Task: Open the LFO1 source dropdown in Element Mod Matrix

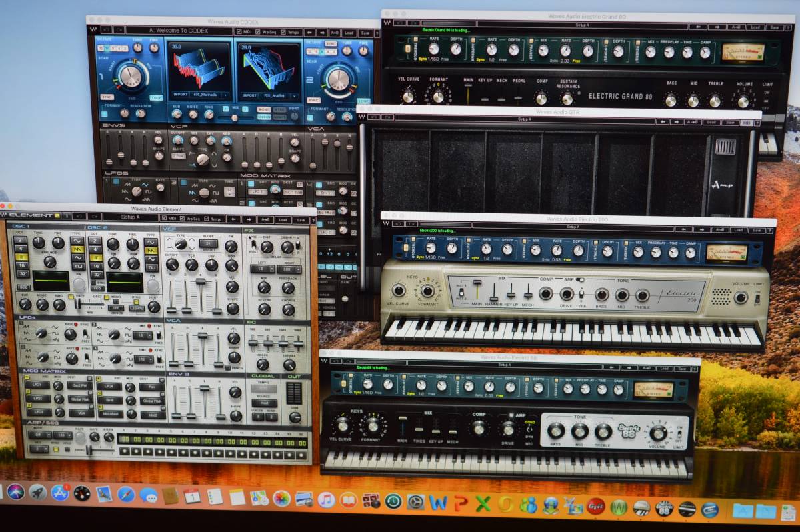Action: click(x=38, y=384)
